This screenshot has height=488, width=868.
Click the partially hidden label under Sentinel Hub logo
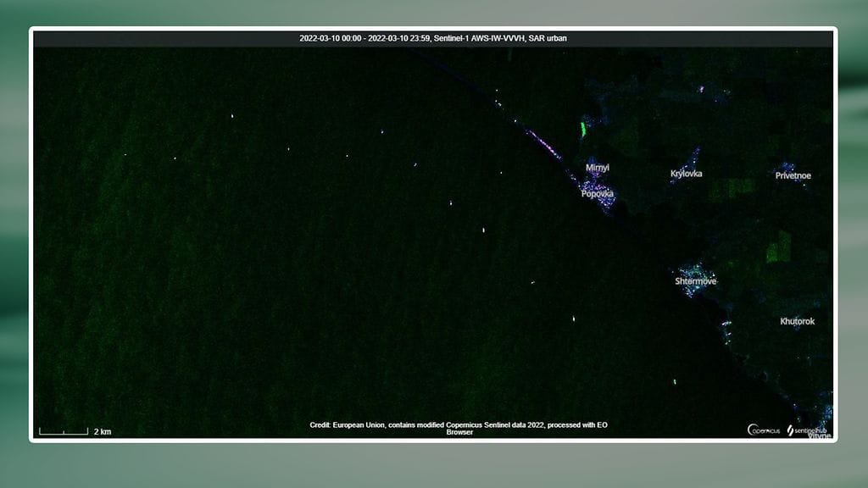coord(819,435)
